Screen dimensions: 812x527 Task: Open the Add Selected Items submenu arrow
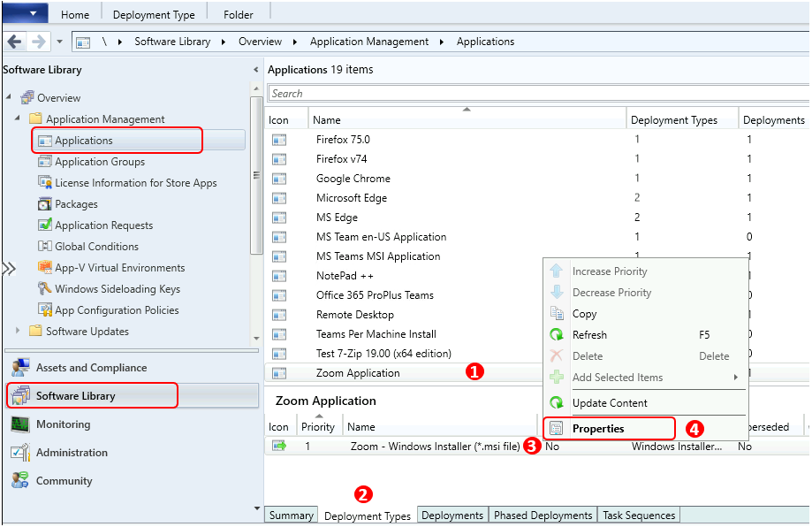(x=736, y=378)
